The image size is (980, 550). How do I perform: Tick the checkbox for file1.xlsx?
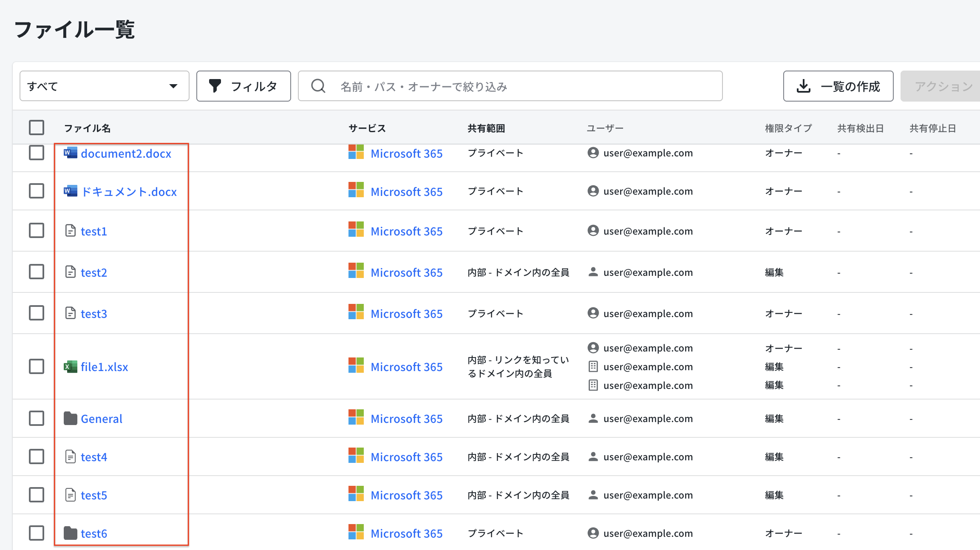tap(37, 366)
